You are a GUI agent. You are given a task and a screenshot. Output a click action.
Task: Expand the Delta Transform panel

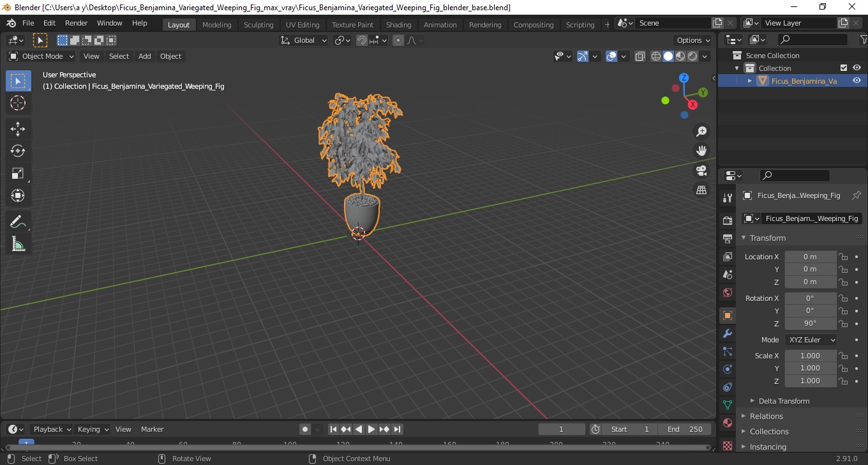pos(784,401)
